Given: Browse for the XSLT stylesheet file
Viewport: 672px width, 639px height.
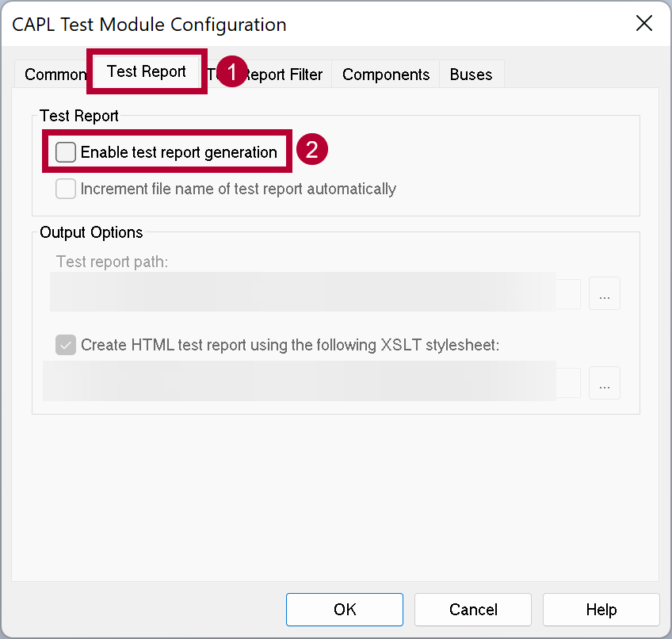Looking at the screenshot, I should pos(605,383).
